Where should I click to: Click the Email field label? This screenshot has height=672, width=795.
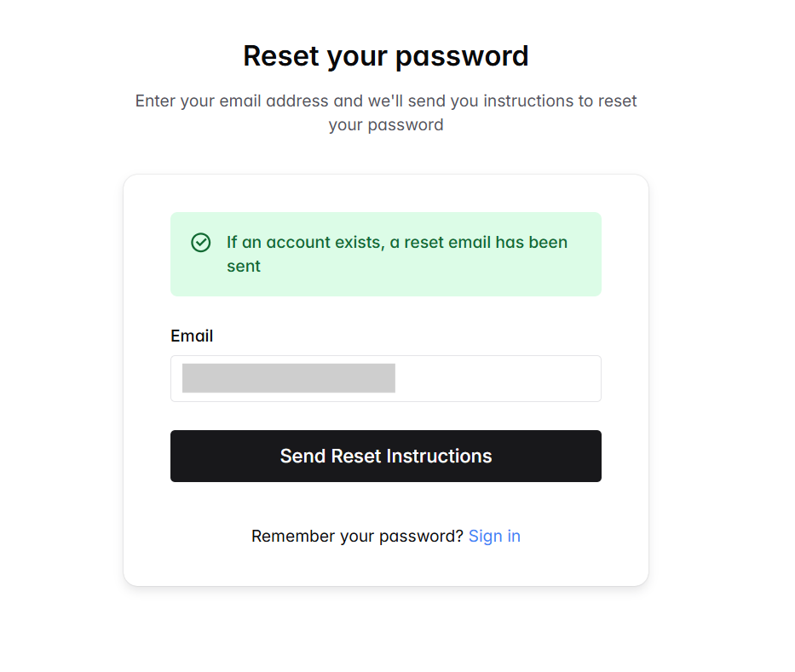coord(192,336)
